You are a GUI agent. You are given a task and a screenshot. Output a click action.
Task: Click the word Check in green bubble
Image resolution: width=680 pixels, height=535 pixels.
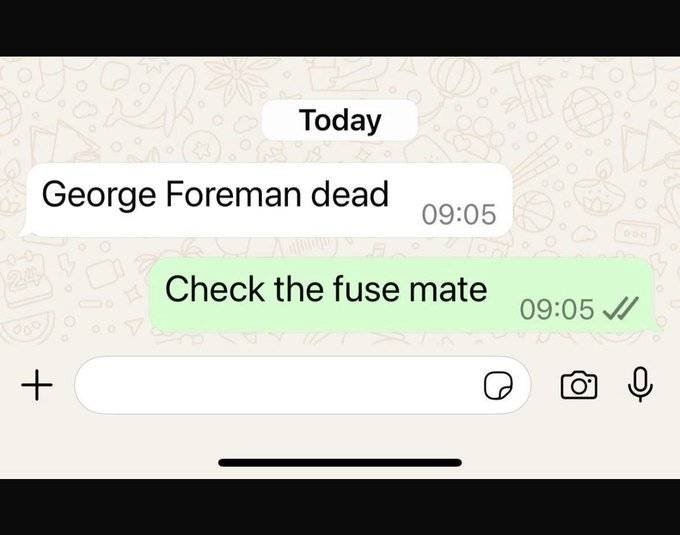click(x=215, y=288)
